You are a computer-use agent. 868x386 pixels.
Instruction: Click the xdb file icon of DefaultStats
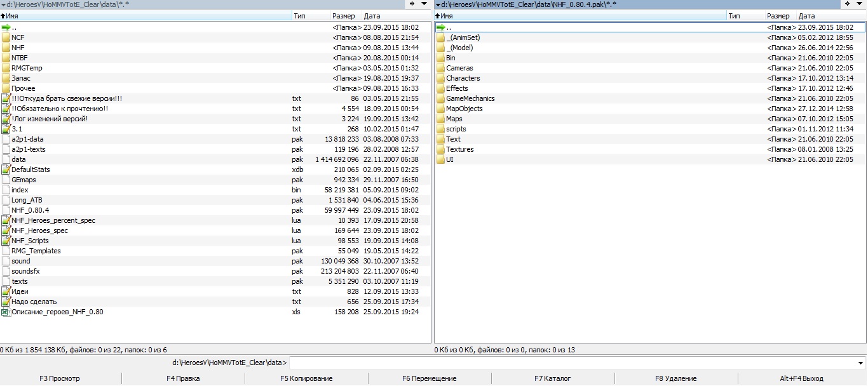click(x=6, y=170)
